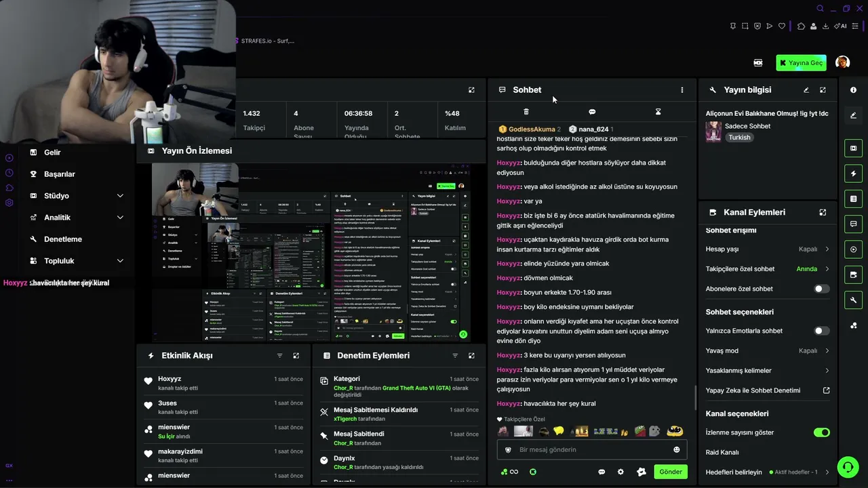Open Yasaklanmış kelimeler settings
Screen dimensions: 868x488
768,371
